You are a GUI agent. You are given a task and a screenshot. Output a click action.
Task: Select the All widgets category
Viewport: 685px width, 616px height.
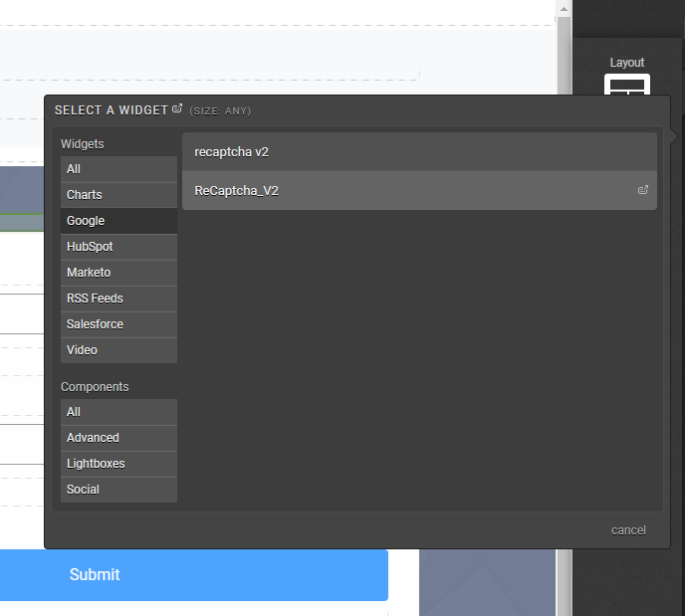coord(118,169)
